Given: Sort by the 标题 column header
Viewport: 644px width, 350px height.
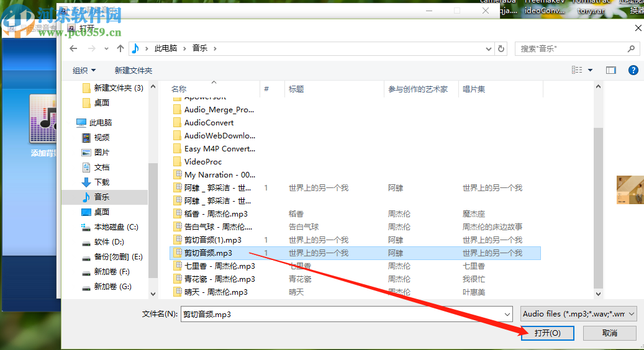Looking at the screenshot, I should pos(334,89).
